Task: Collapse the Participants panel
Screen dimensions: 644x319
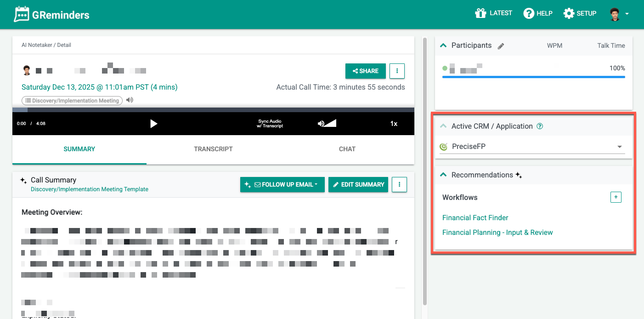Action: (x=443, y=46)
